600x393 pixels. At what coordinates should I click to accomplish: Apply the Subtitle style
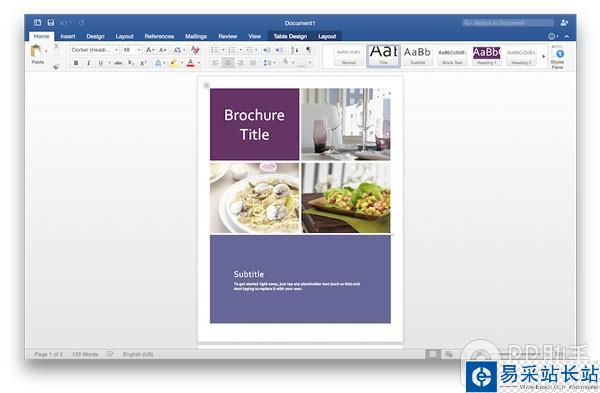point(417,56)
